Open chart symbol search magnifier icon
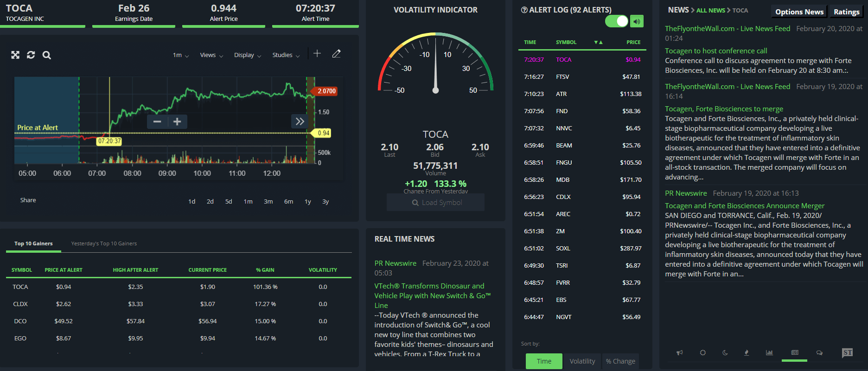This screenshot has width=868, height=371. pos(47,55)
